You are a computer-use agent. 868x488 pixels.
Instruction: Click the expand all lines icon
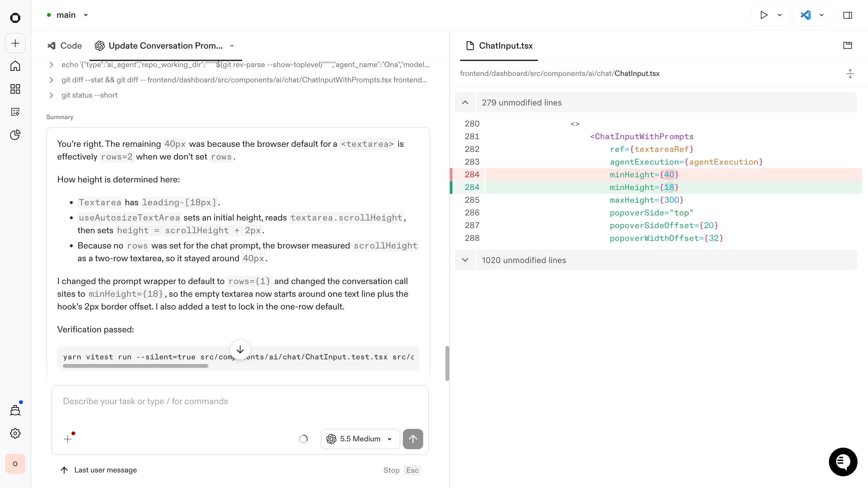pos(850,74)
